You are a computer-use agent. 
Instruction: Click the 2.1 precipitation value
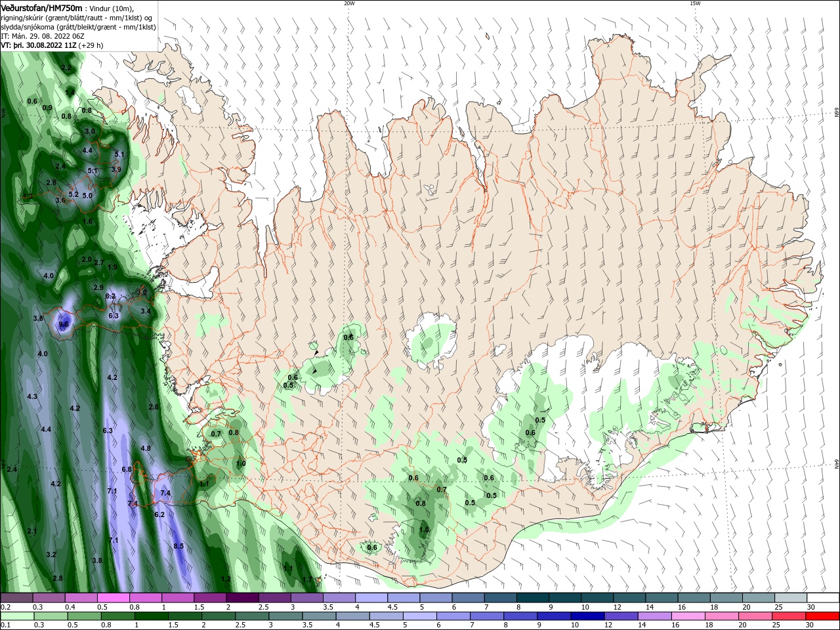(32, 531)
